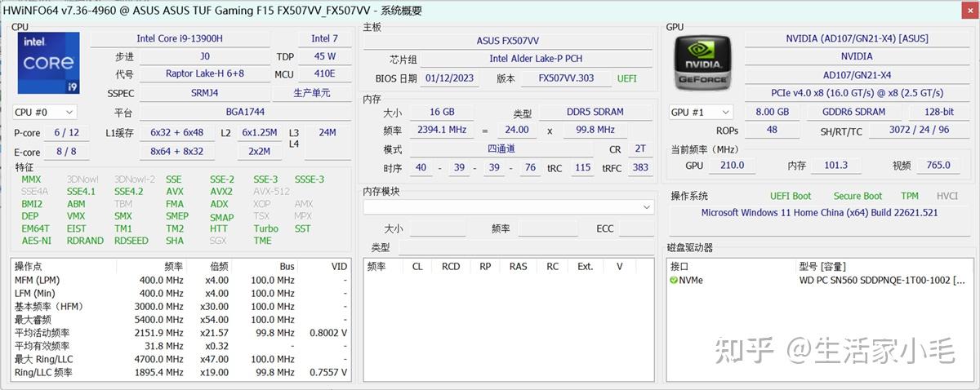Click the 6x1.25M L2 cache value
Screen dimensions: 980x390
(260, 132)
